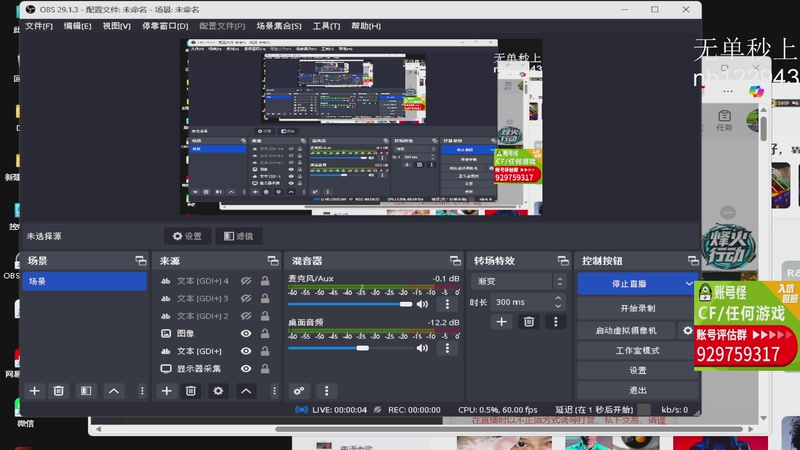The height and width of the screenshot is (450, 800).
Task: Remove selected source with trash icon
Action: (x=190, y=391)
